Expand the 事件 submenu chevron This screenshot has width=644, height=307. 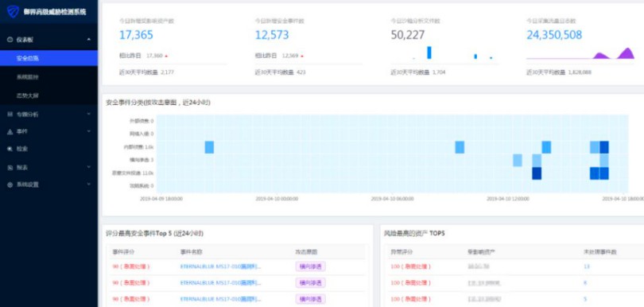(89, 131)
